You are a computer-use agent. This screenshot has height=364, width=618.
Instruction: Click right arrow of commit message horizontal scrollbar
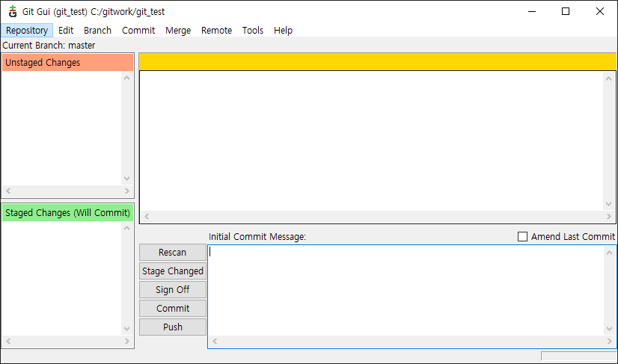[610, 341]
